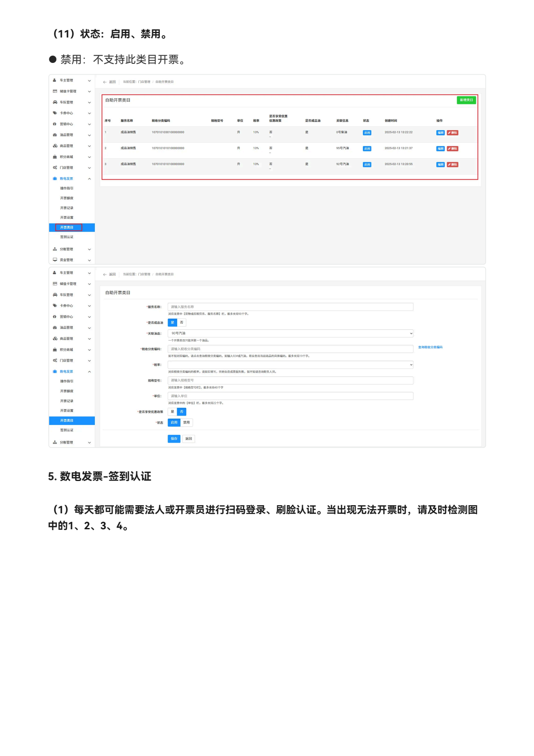534x756 pixels.
Task: Expand 储值卡管理 chevron in list-page sidebar
Action: [89, 91]
